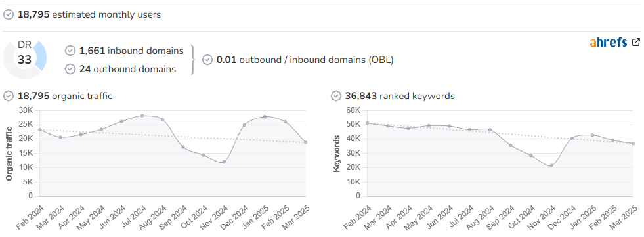Select '1,661 inbound domains' text
Screen dimensions: 644x237
coord(131,51)
